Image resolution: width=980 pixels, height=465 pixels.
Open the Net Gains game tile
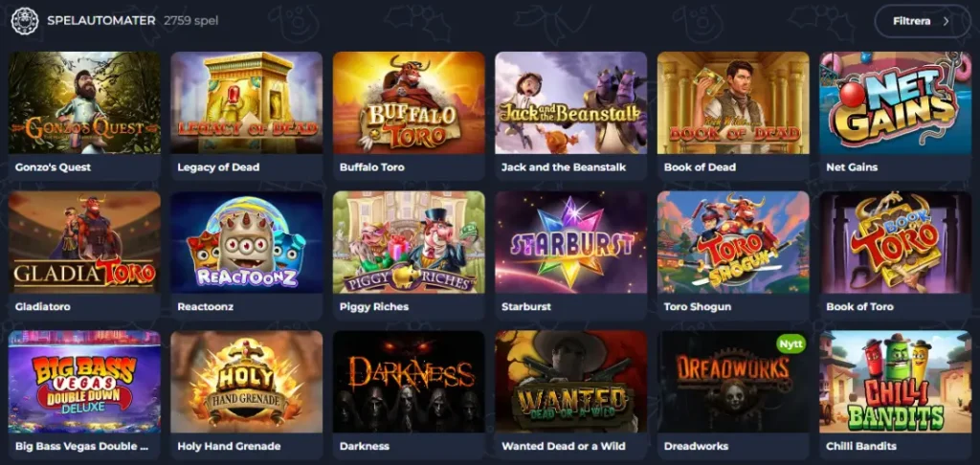(x=895, y=116)
